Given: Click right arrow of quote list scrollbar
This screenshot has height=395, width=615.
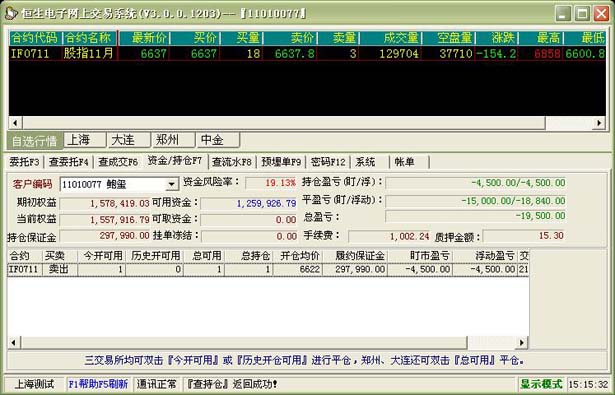Looking at the screenshot, I should [599, 123].
